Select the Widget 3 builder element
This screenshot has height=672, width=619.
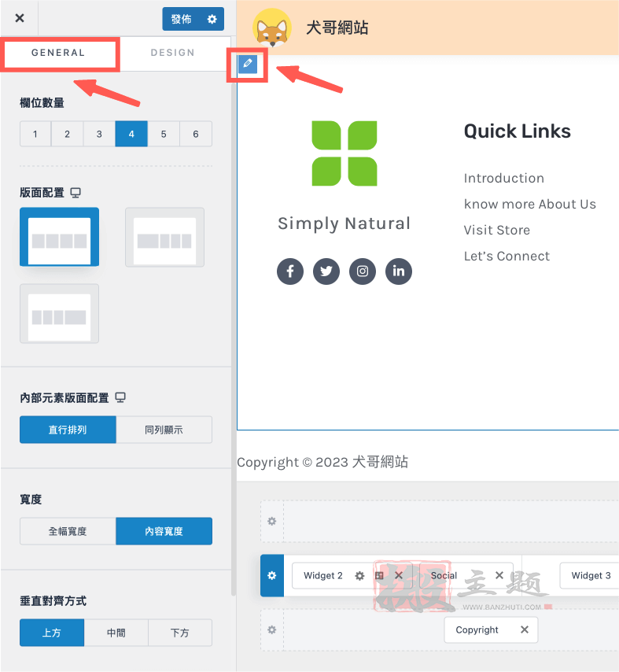pyautogui.click(x=591, y=575)
